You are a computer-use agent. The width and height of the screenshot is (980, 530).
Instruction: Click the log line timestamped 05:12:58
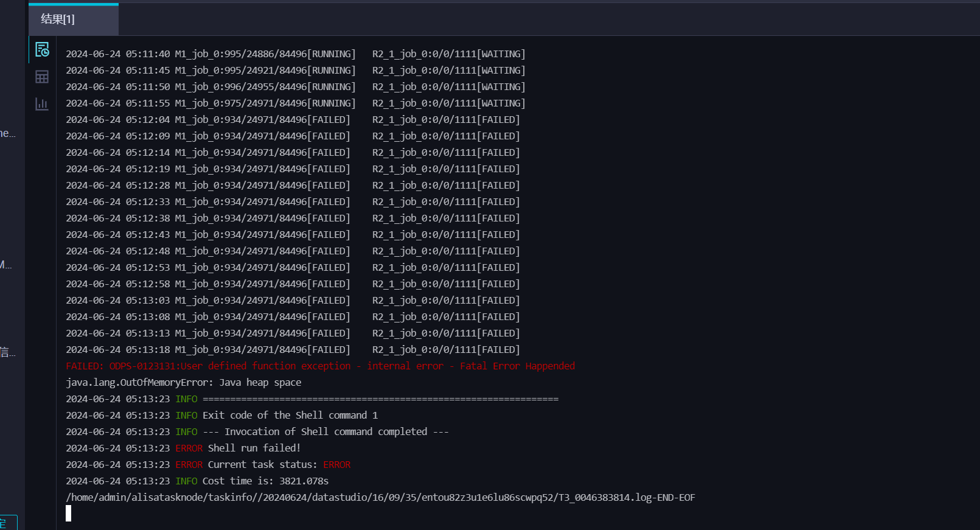point(293,284)
